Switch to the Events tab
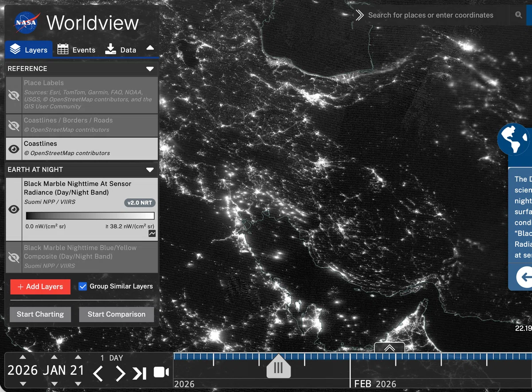Image resolution: width=532 pixels, height=392 pixels. (x=76, y=50)
